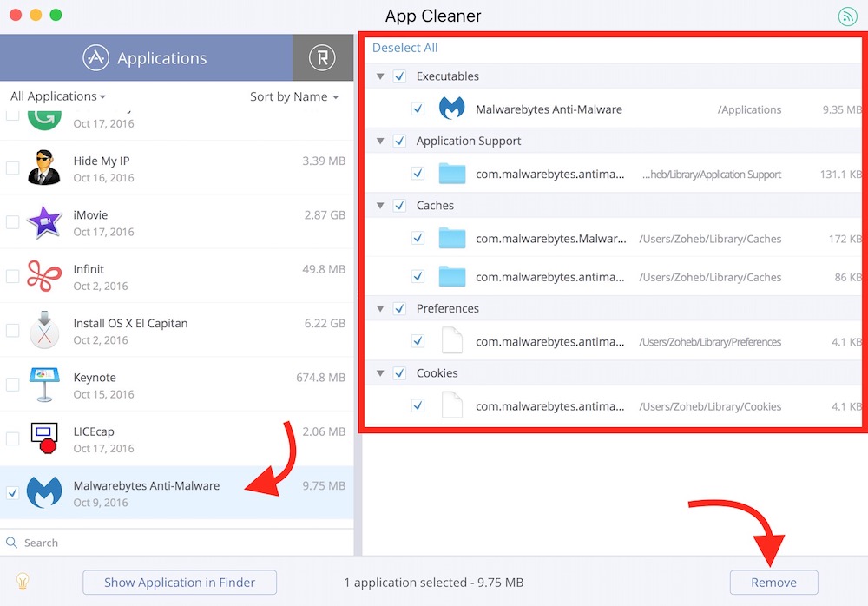Click the Search input field
This screenshot has height=606, width=868.
(174, 543)
